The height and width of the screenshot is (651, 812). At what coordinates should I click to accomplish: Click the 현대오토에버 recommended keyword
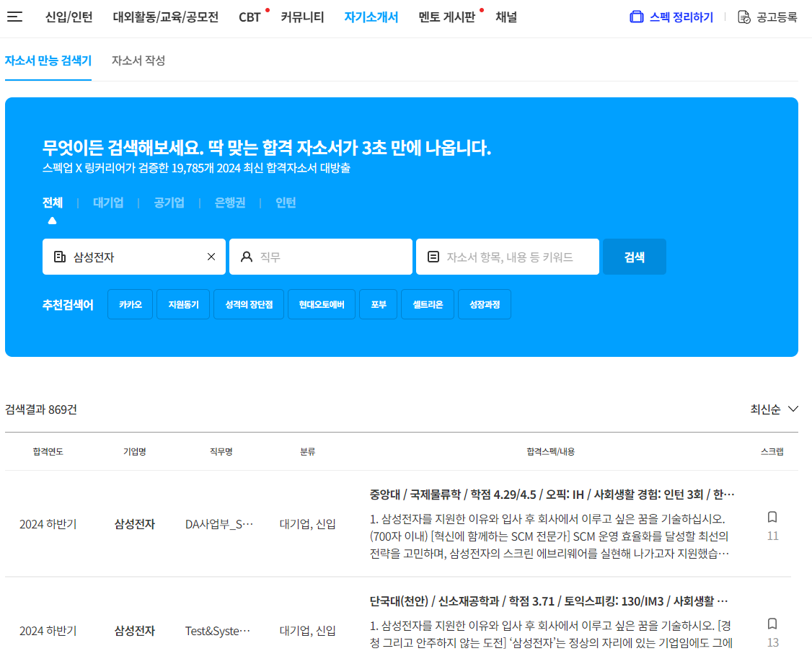tap(322, 304)
